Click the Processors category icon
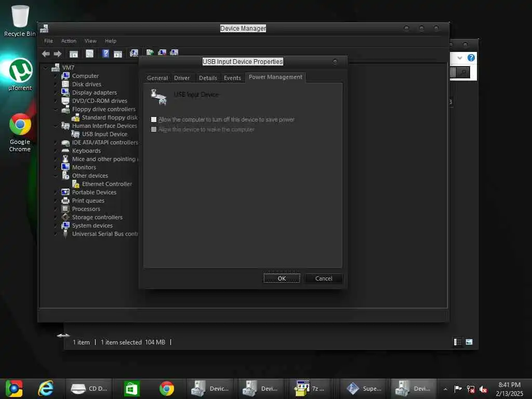This screenshot has height=399, width=532. (65, 209)
